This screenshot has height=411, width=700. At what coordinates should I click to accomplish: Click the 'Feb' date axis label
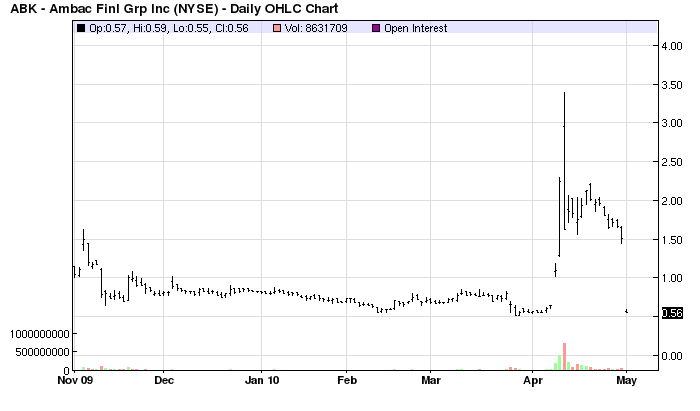click(347, 380)
